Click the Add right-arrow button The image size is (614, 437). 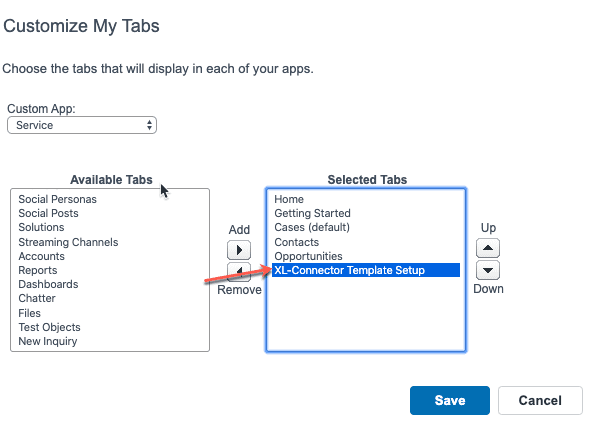239,250
